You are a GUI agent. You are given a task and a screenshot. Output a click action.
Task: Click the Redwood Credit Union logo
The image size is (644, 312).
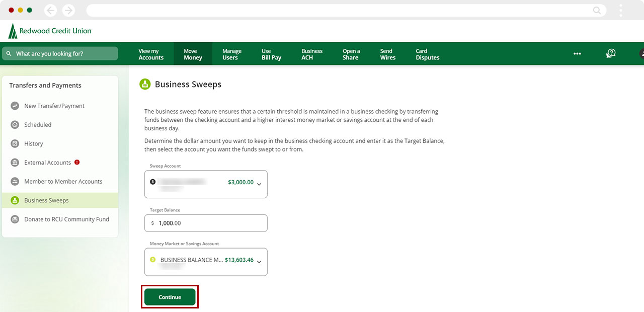pyautogui.click(x=50, y=31)
